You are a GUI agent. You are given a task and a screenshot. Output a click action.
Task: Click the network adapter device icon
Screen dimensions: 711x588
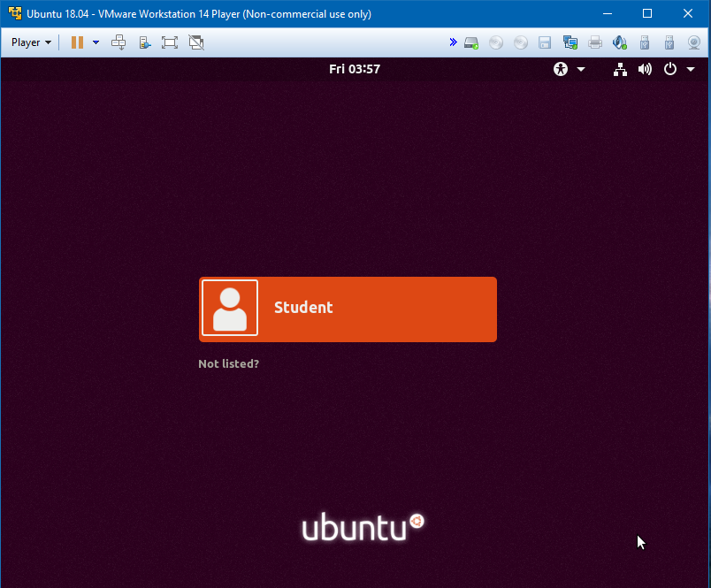(x=570, y=42)
